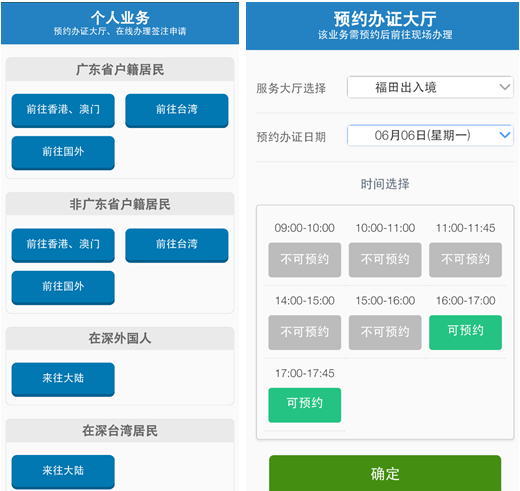Choose 前往国外 under 广东省户籍居民
Screen dimensions: 520x491
[63, 153]
